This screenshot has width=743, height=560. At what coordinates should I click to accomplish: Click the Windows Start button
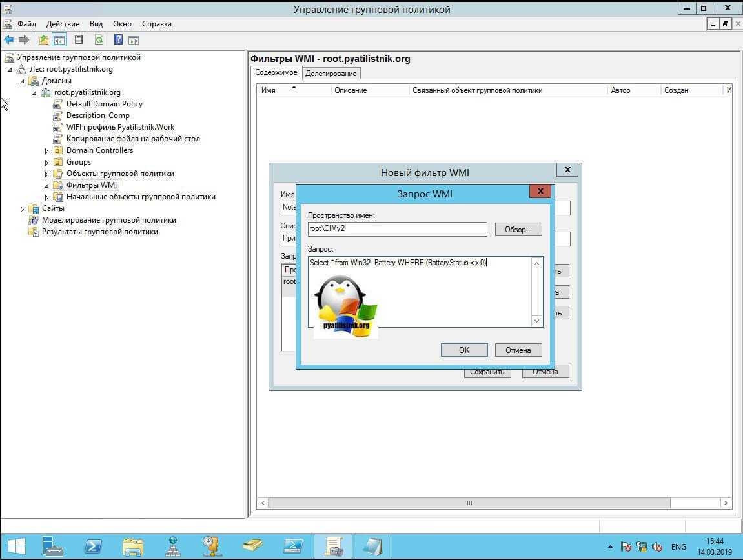(x=16, y=546)
